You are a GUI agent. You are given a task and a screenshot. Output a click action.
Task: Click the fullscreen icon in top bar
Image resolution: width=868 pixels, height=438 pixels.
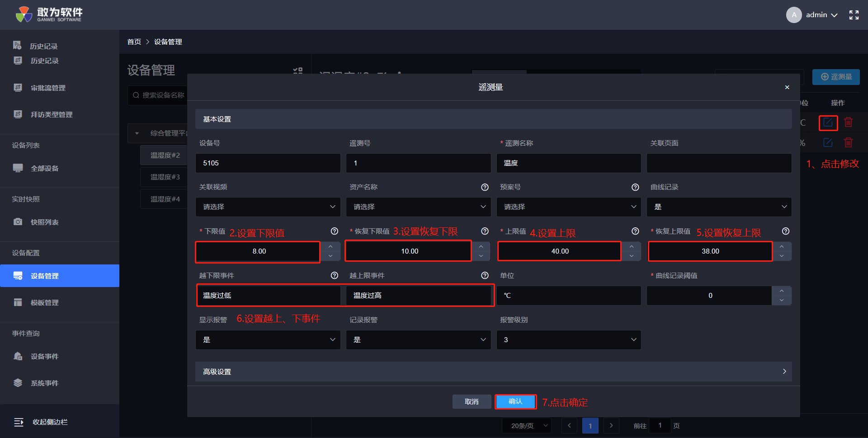[x=854, y=15]
